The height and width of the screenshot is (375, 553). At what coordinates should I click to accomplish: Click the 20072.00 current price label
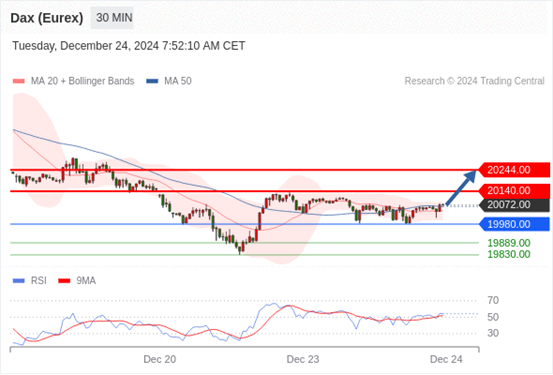[514, 205]
